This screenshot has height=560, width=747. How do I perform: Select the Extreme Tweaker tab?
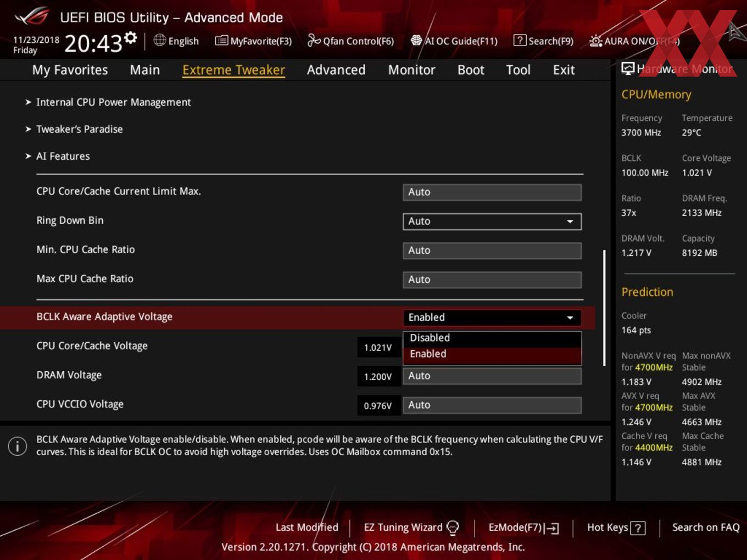tap(233, 70)
